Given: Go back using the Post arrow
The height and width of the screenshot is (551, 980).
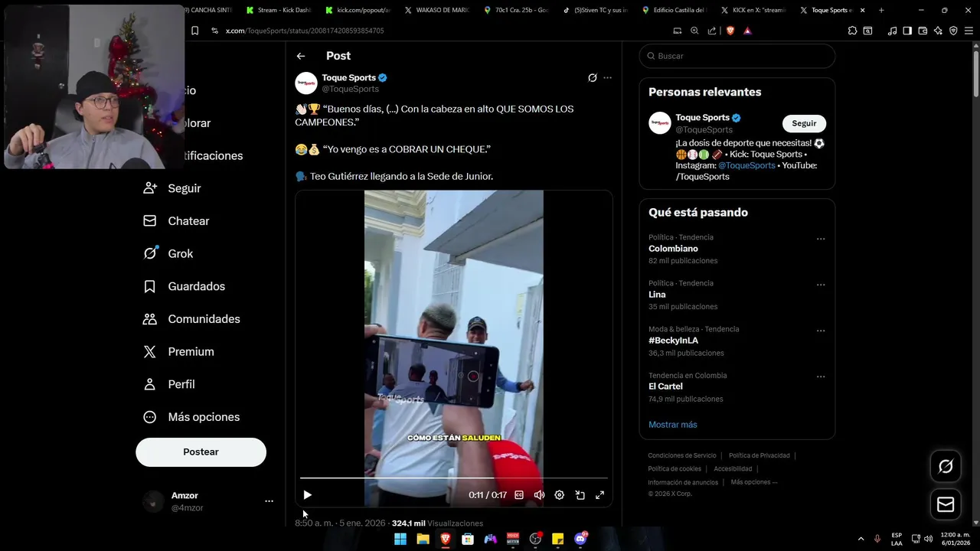Looking at the screenshot, I should tap(301, 56).
